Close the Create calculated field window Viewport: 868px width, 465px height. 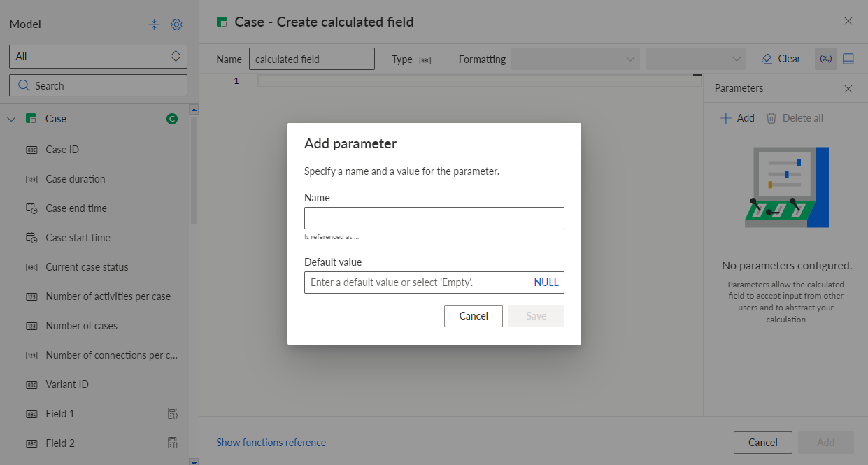(x=848, y=21)
